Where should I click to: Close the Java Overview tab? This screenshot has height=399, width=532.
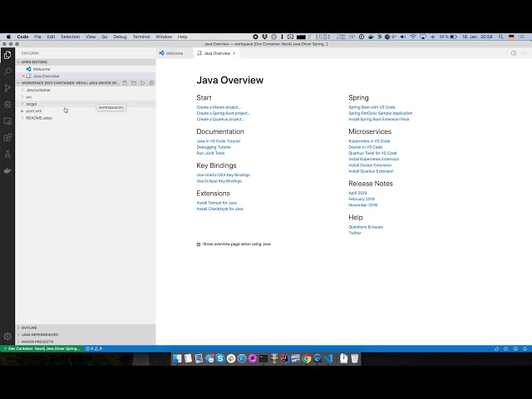(234, 53)
